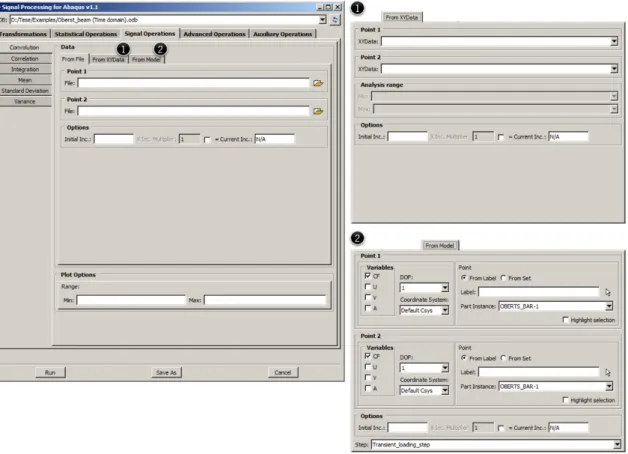This screenshot has width=628, height=454.
Task: Focus Initial Inc. field in Model panel
Action: (x=407, y=428)
